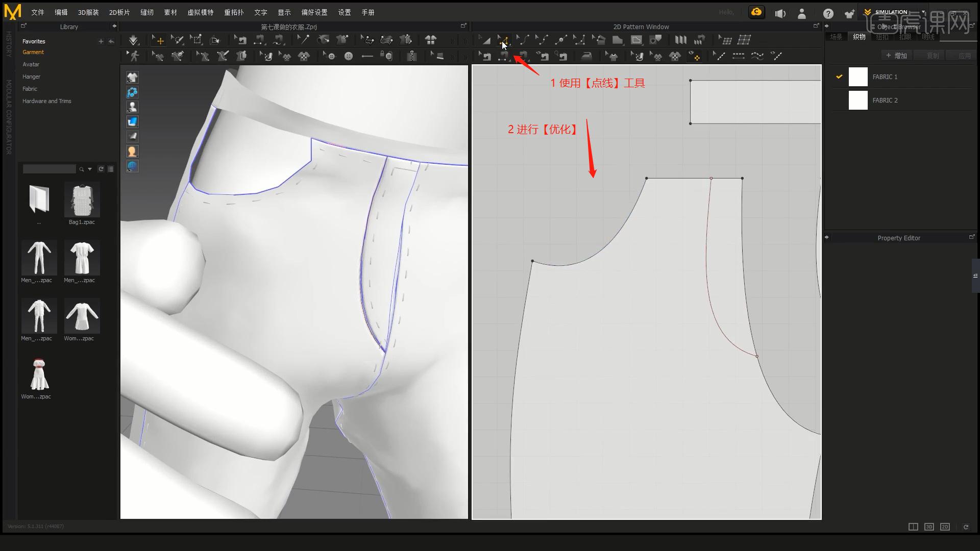Switch layout to 3D-only view
The height and width of the screenshot is (551, 980).
coord(929,527)
